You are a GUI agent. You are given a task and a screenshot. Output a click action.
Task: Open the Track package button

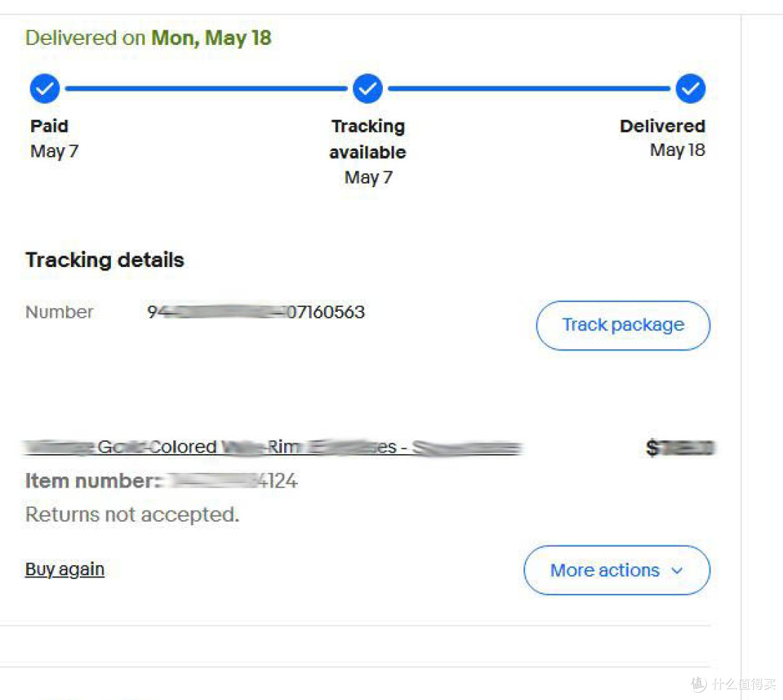click(x=623, y=325)
